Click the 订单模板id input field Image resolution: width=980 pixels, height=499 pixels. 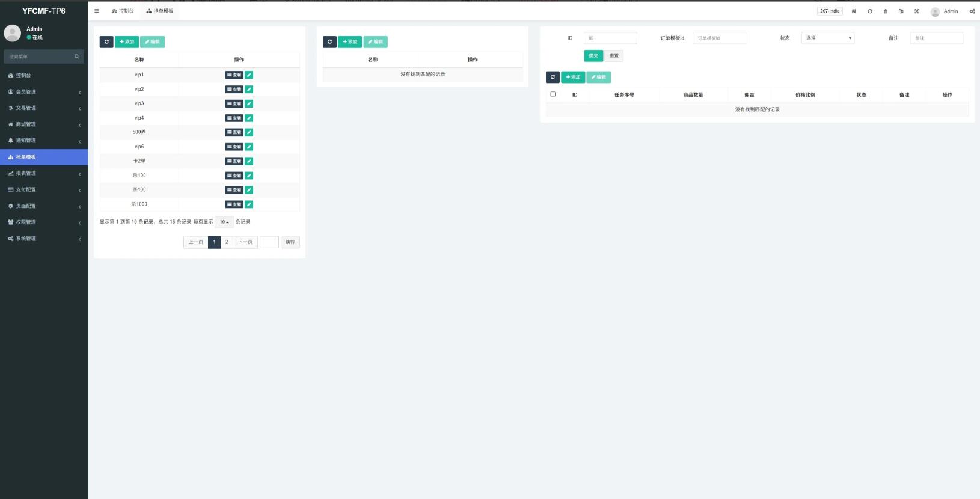719,38
